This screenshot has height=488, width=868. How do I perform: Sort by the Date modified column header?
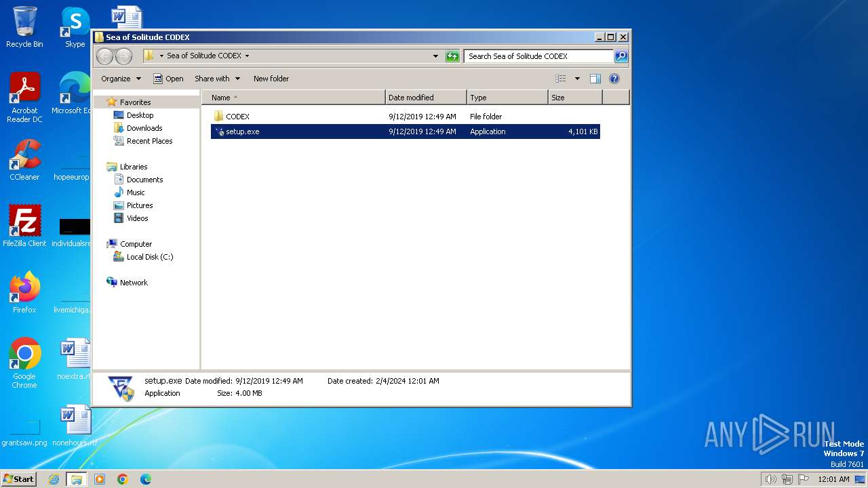pyautogui.click(x=426, y=98)
